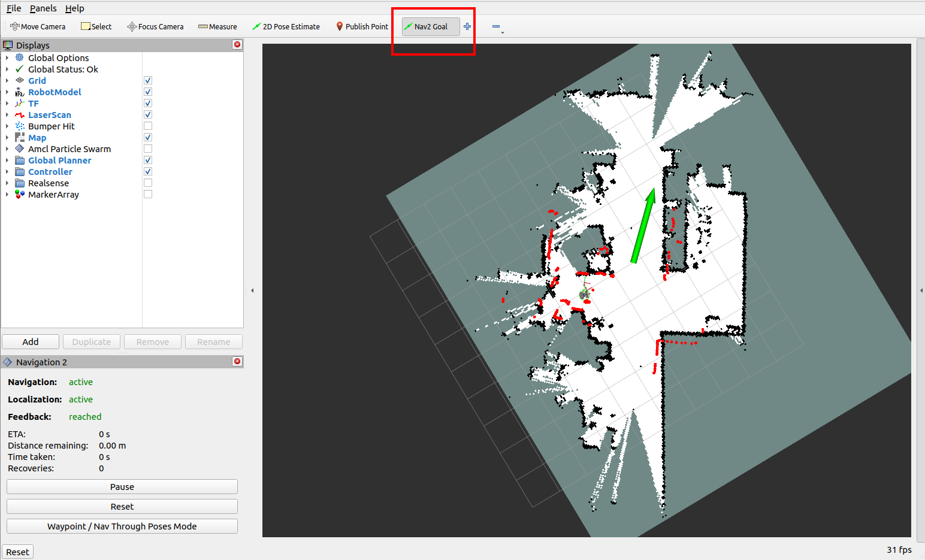Choose the Focus Camera tool

[x=155, y=26]
